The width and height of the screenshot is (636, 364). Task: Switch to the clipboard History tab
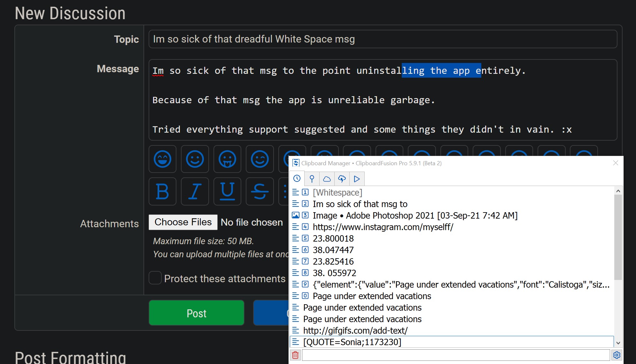297,179
